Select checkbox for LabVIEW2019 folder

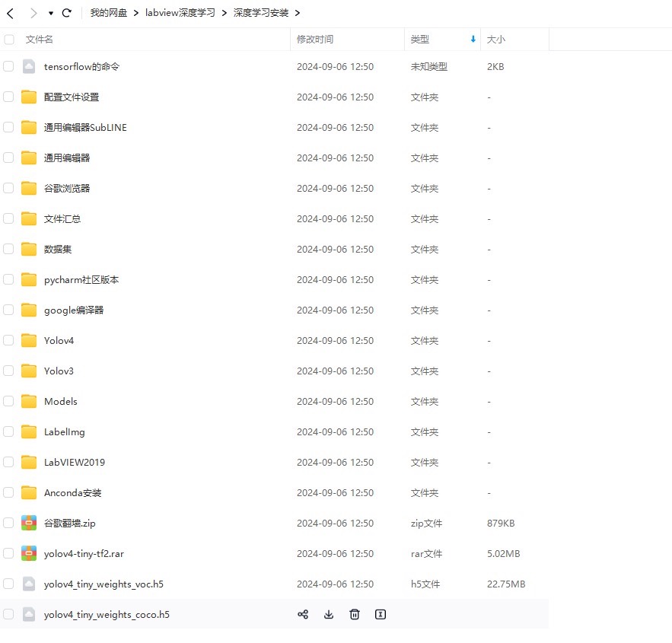[x=8, y=462]
